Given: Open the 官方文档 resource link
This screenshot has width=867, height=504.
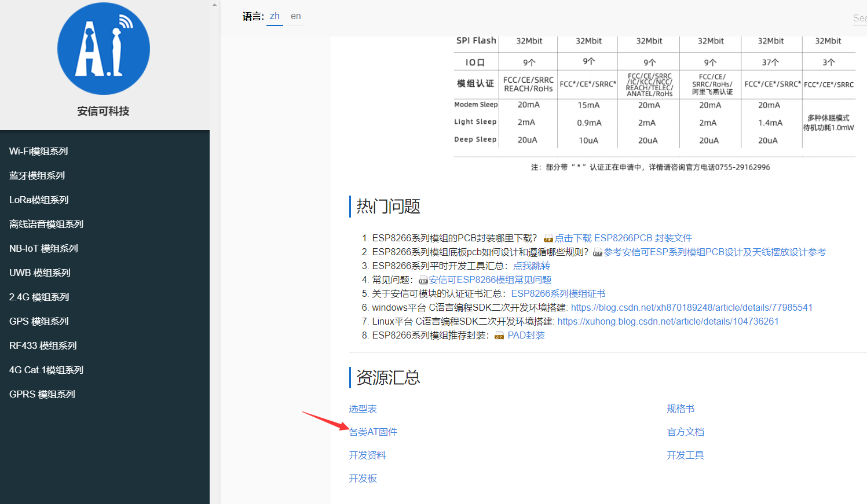Looking at the screenshot, I should [x=686, y=432].
